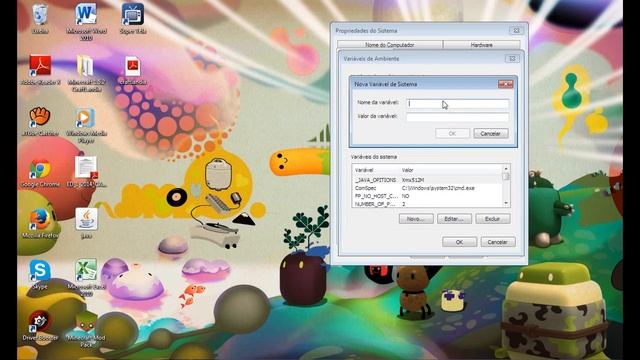
Task: Close the Propriedades do Sistema window
Action: (x=516, y=31)
